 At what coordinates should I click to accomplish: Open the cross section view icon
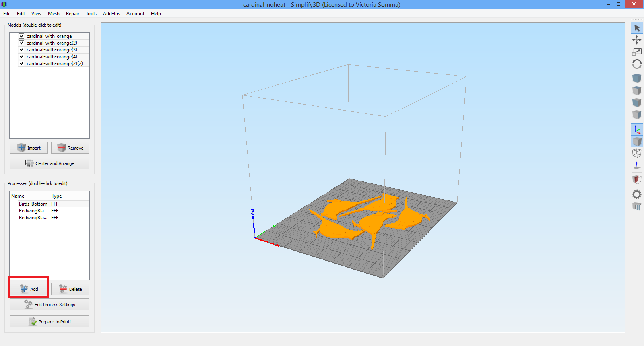pos(637,179)
